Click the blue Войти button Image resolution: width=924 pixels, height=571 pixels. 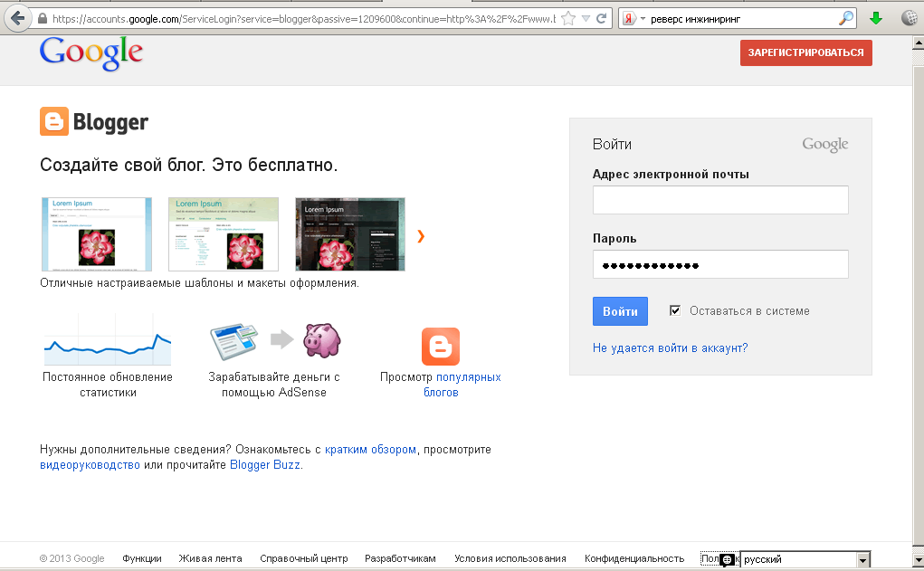tap(621, 311)
